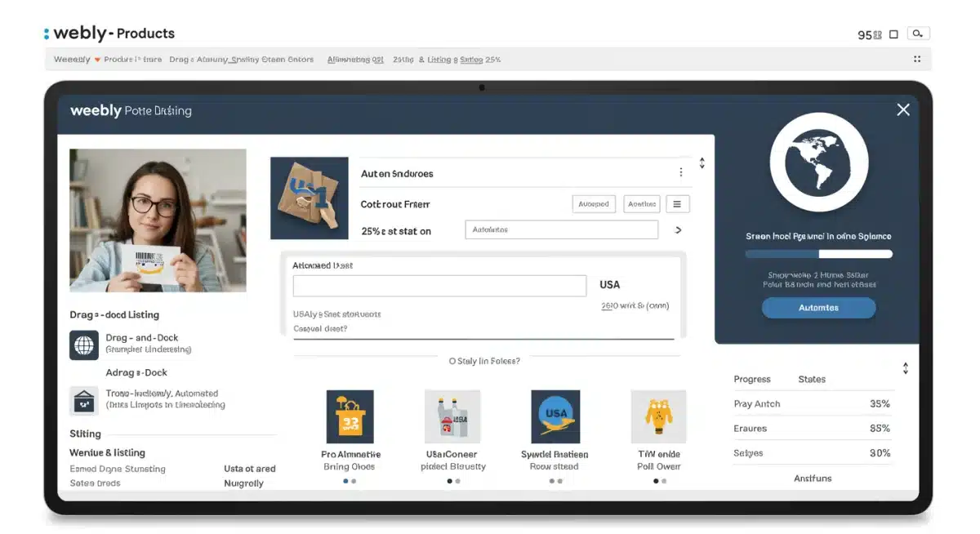
Task: Click the three-dot menu next to Auten Sndurces
Action: (681, 172)
